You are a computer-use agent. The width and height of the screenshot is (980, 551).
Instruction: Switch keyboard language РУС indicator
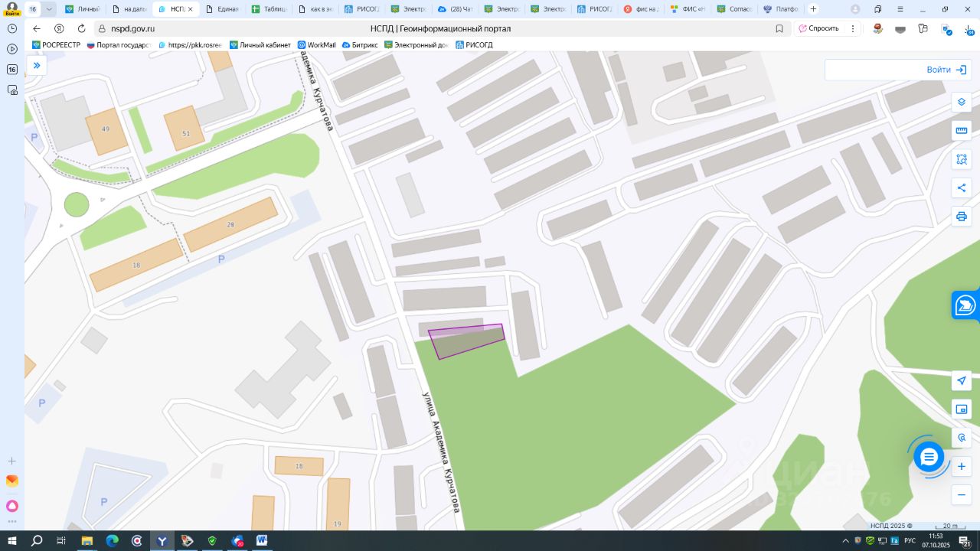[910, 541]
